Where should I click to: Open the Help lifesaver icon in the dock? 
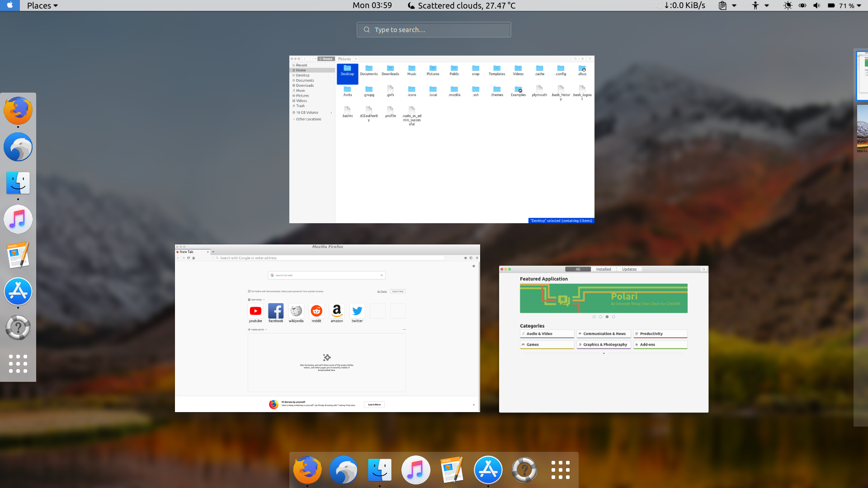[524, 469]
